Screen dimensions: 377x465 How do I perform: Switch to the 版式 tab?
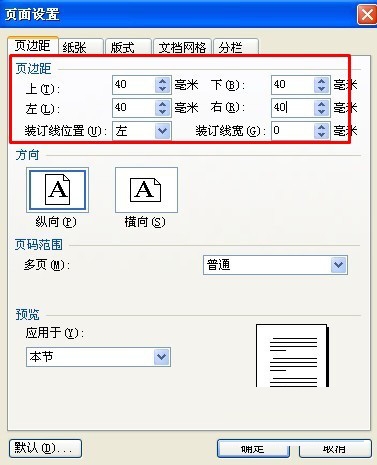(x=128, y=47)
